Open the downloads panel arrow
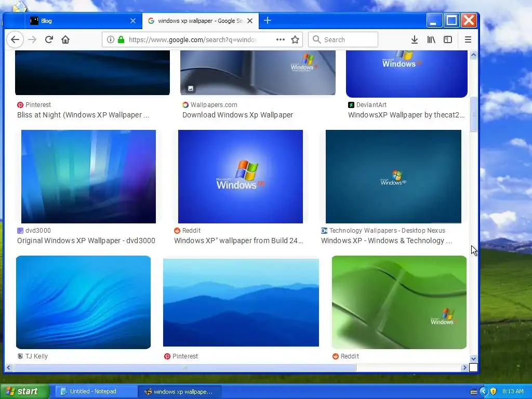 click(414, 39)
